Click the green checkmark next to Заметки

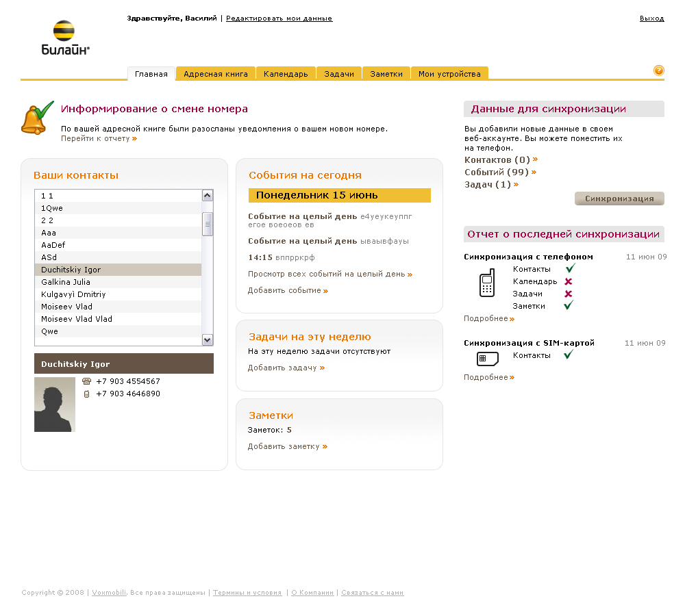point(569,305)
